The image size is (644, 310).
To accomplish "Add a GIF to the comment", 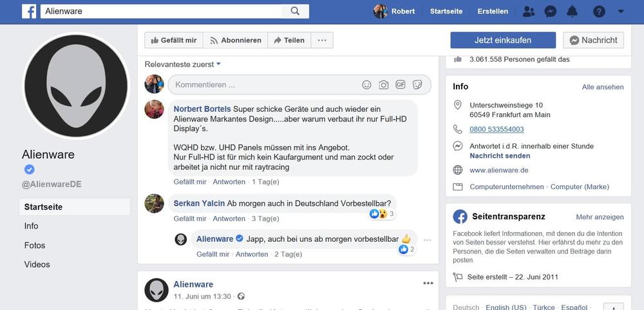I will 401,84.
